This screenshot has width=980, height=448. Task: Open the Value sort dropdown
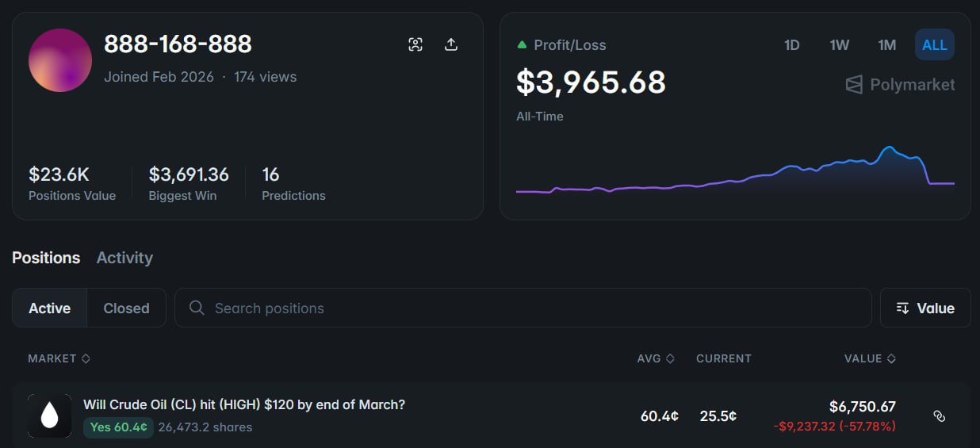pos(925,308)
